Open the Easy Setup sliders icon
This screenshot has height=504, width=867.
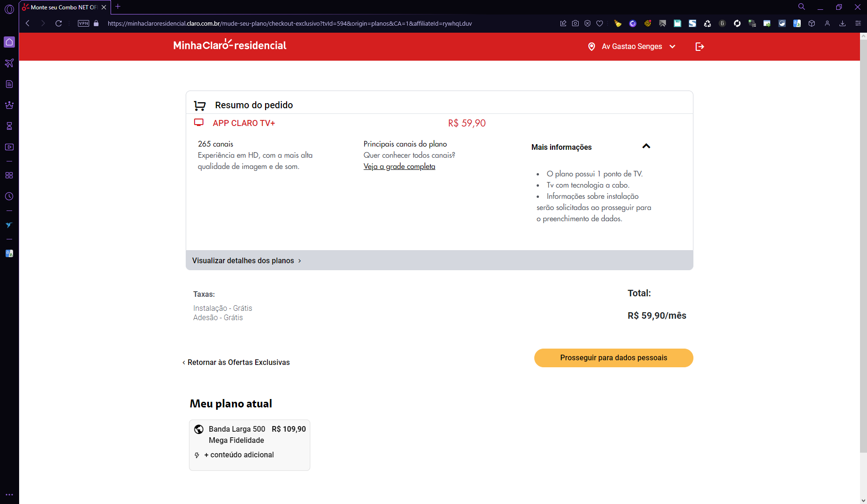tap(858, 23)
